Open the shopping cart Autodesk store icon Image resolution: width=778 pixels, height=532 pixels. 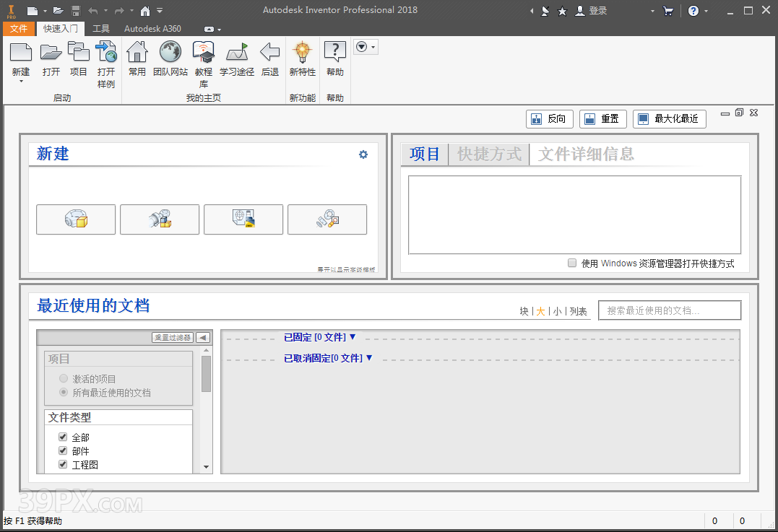[x=668, y=11]
